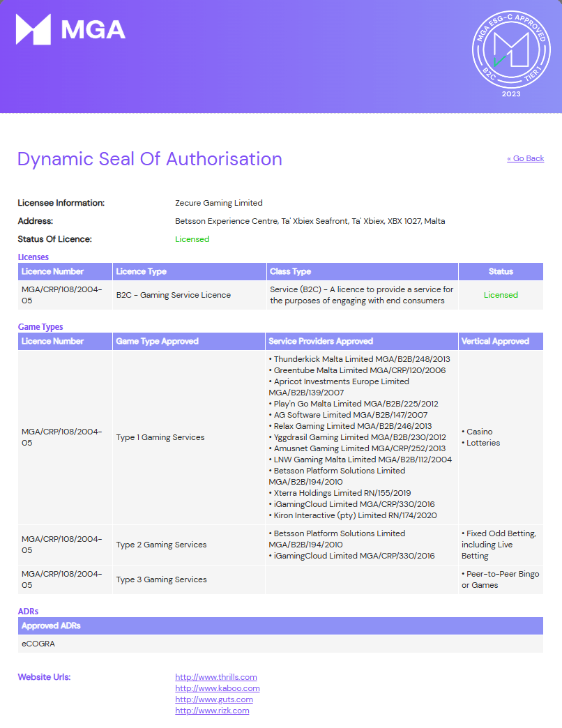Click the Casino vertical entry
This screenshot has height=728, width=562.
click(x=477, y=432)
